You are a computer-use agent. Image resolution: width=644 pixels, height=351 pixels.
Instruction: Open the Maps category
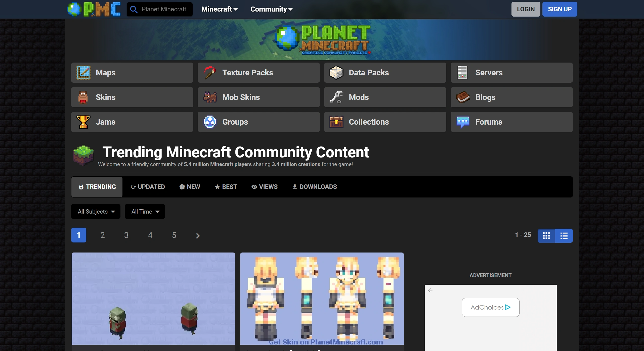(x=132, y=73)
